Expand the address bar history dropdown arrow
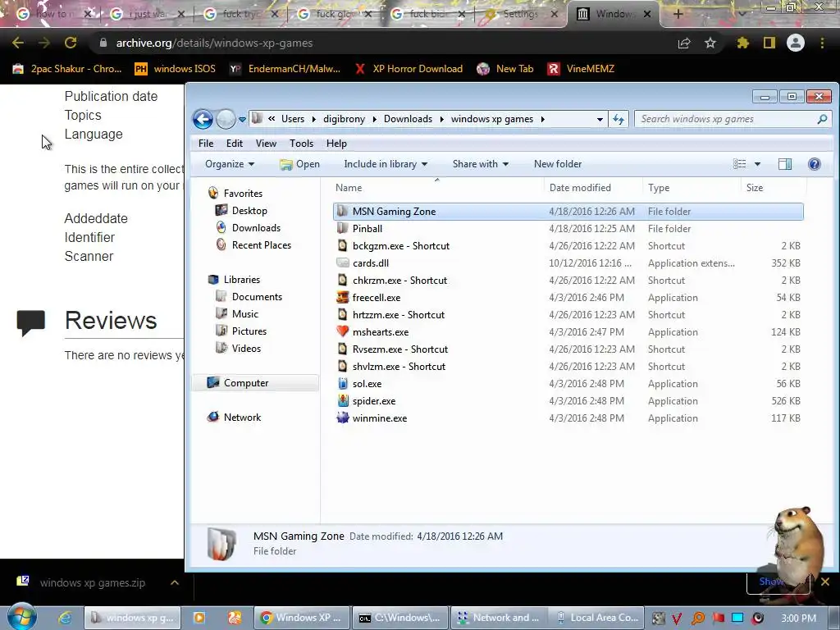The width and height of the screenshot is (840, 630). (x=600, y=120)
